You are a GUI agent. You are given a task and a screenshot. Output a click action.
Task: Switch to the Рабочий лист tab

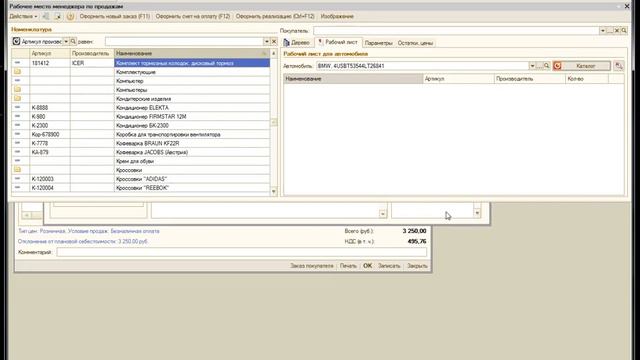pos(338,42)
